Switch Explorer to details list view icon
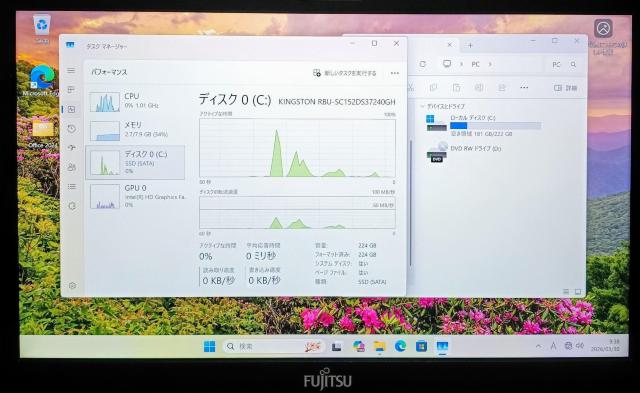The image size is (640, 393). 566,291
